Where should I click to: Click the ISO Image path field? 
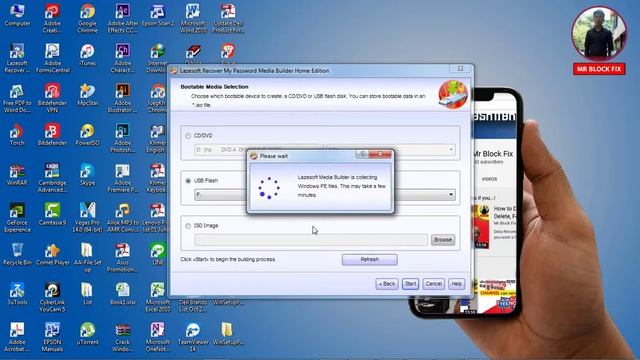pos(311,240)
